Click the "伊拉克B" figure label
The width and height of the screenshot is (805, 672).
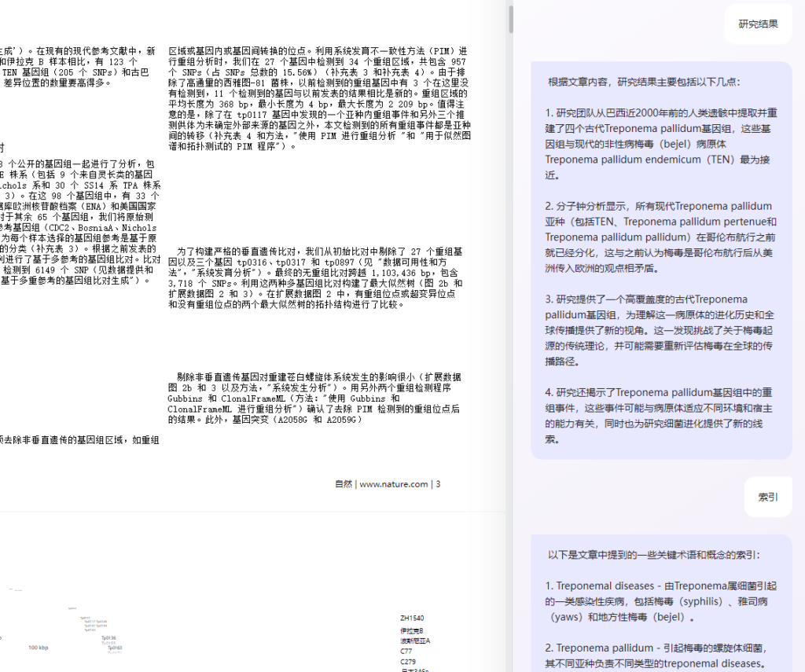pos(412,631)
